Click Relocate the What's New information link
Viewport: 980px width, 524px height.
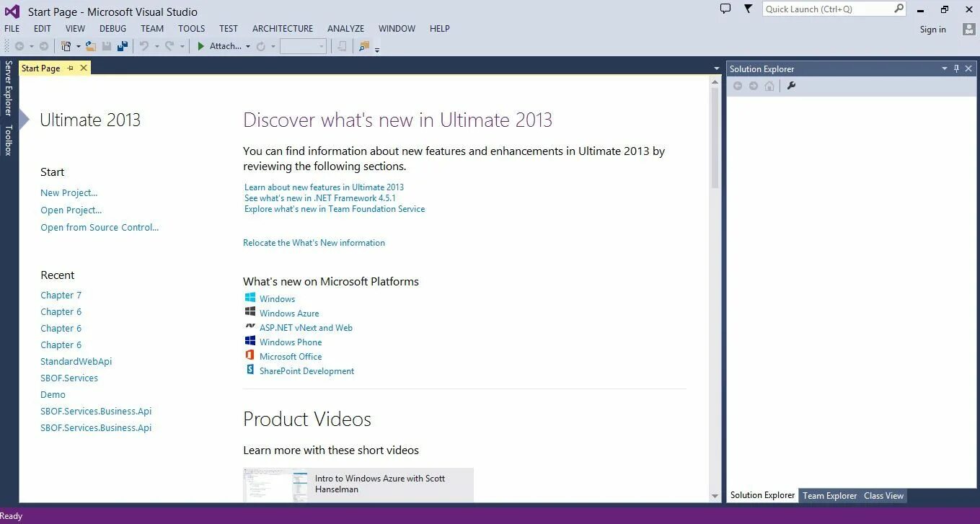314,243
